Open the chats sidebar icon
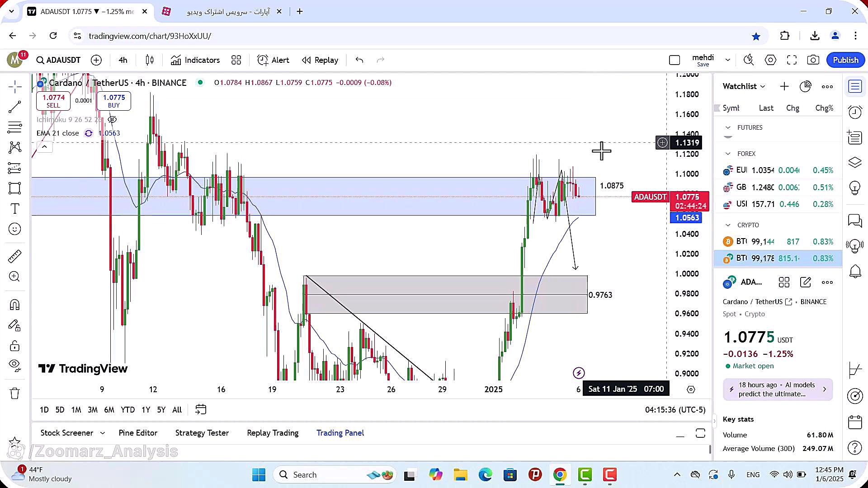 coord(854,220)
